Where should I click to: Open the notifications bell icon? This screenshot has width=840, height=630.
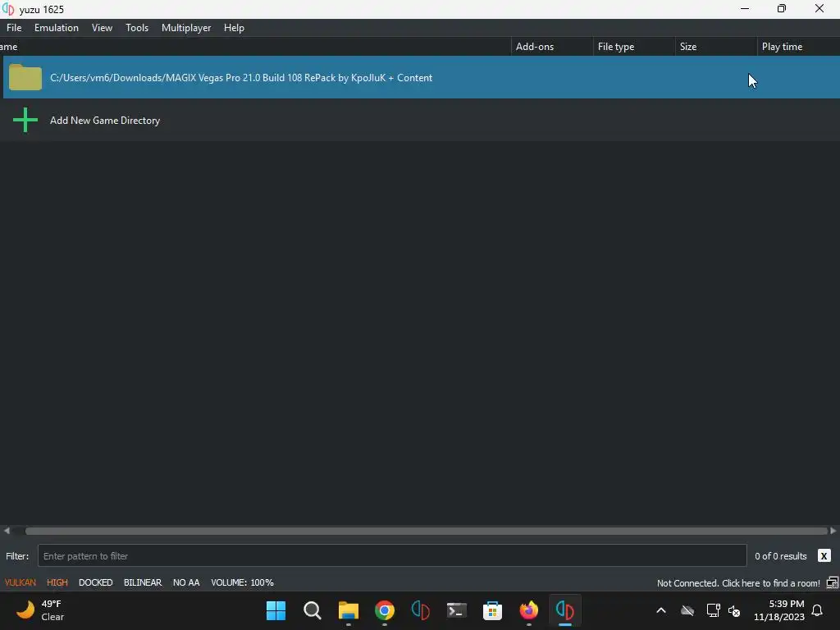(818, 610)
